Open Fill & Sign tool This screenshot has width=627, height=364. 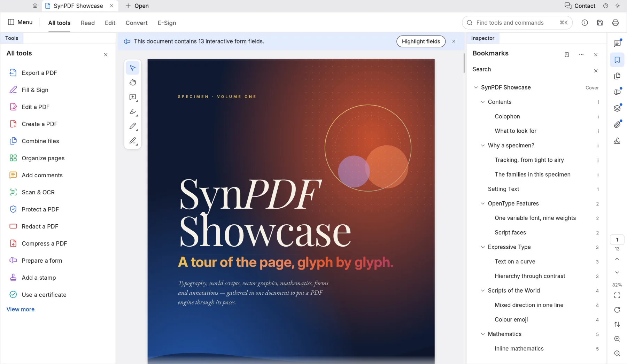click(58, 90)
